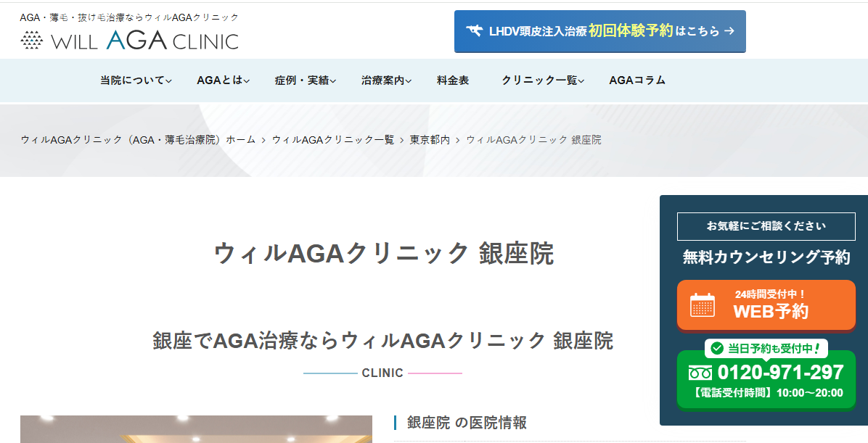Open the 料金表 page
The height and width of the screenshot is (443, 868).
(x=453, y=80)
